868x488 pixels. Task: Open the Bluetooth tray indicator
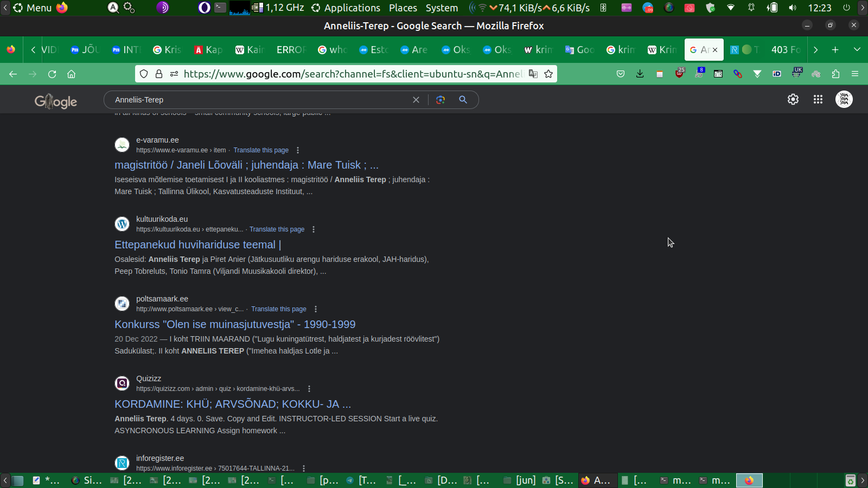click(603, 8)
